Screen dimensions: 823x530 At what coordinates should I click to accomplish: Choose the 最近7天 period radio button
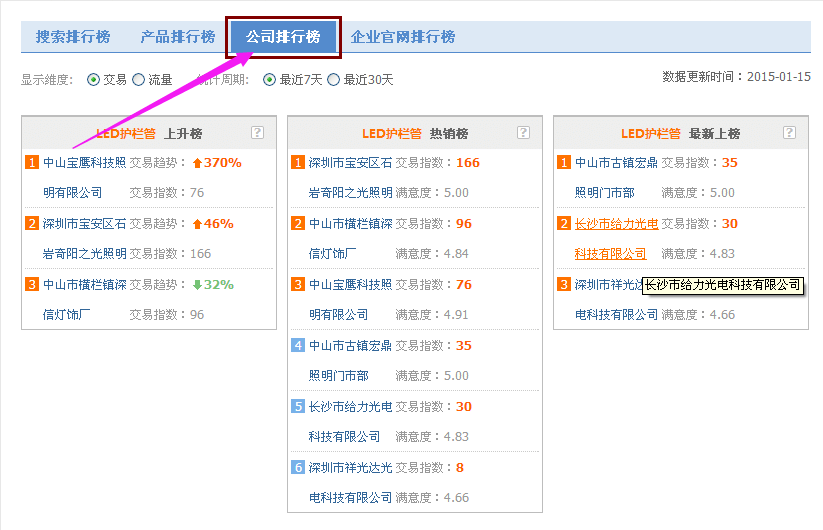tap(269, 80)
